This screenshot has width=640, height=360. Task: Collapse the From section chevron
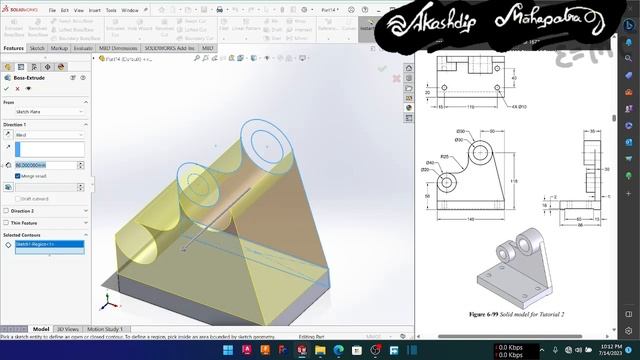(86, 102)
